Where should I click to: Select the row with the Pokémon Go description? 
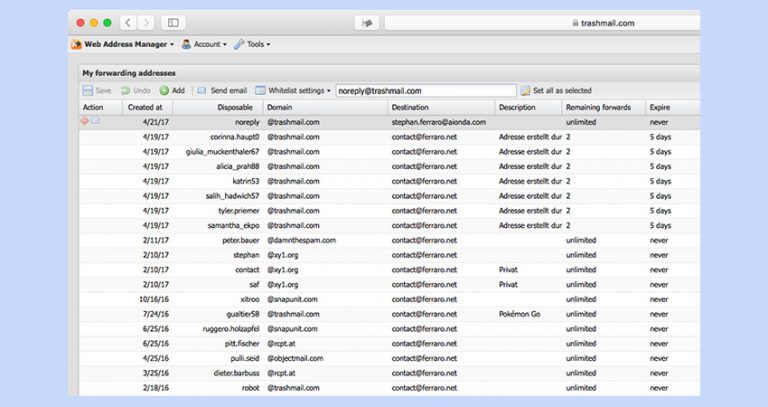389,314
